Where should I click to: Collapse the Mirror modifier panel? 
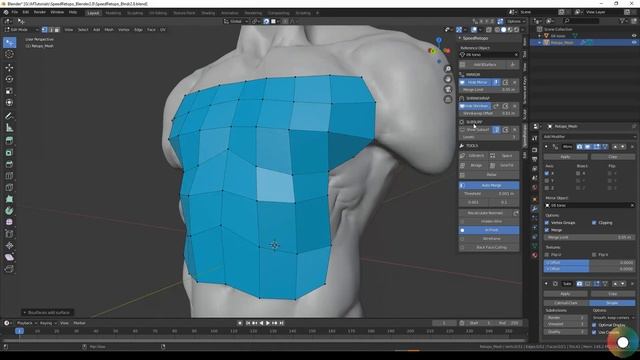(x=547, y=147)
